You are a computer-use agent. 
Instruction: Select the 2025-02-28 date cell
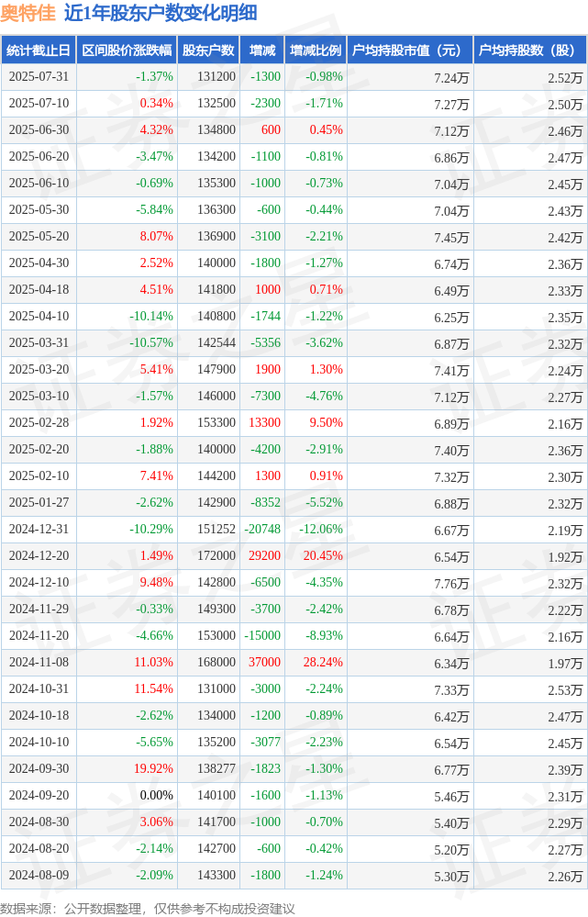[x=39, y=423]
